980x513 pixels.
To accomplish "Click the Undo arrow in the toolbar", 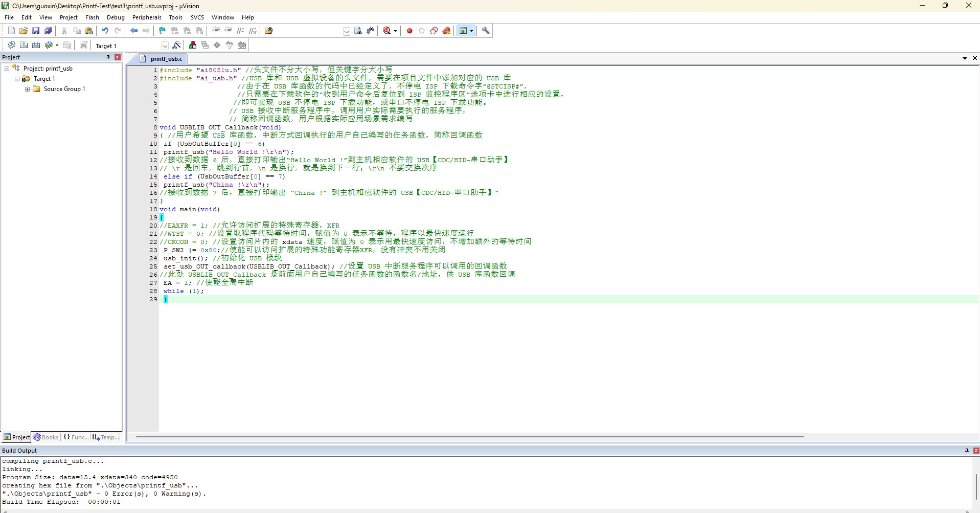I will coord(105,31).
